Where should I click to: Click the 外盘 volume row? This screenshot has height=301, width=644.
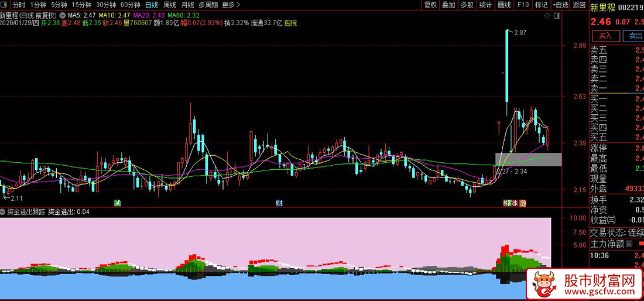(617, 189)
